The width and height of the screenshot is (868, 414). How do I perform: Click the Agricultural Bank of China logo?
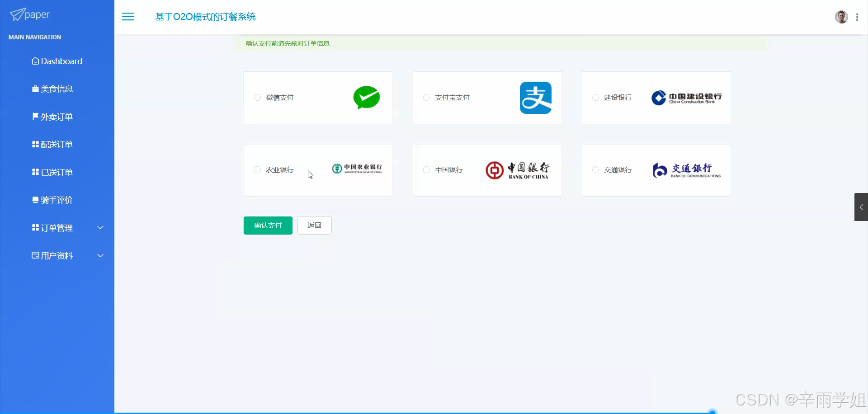click(x=357, y=169)
